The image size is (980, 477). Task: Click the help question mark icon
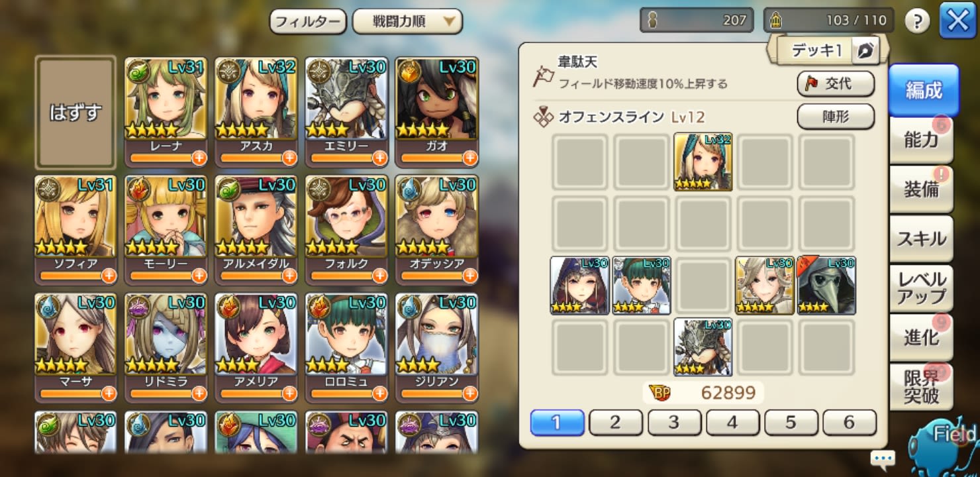[916, 21]
